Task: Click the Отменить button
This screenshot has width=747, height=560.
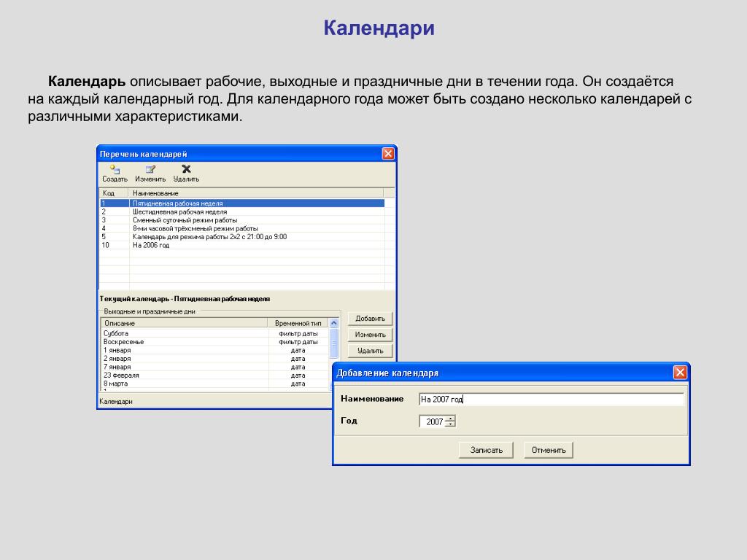Action: tap(549, 450)
